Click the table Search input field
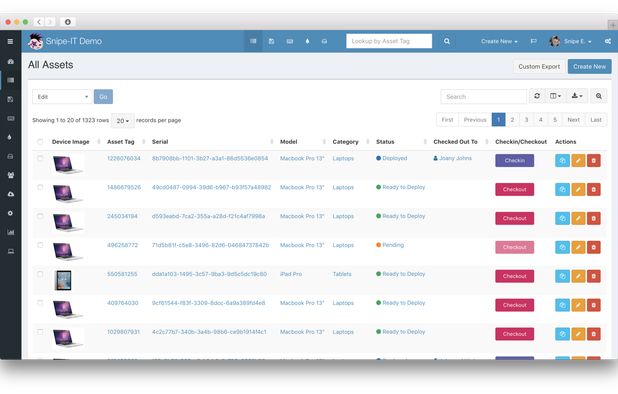 point(484,97)
